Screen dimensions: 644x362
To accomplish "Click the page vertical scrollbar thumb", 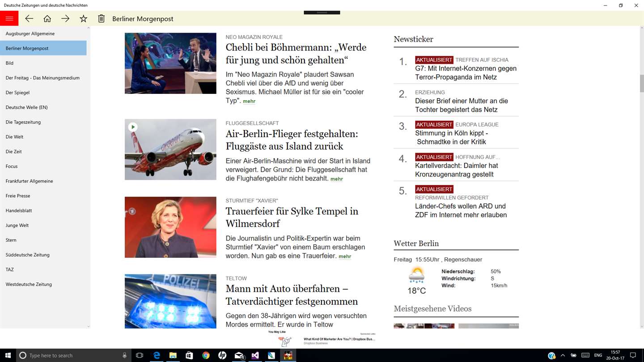I will pyautogui.click(x=642, y=83).
